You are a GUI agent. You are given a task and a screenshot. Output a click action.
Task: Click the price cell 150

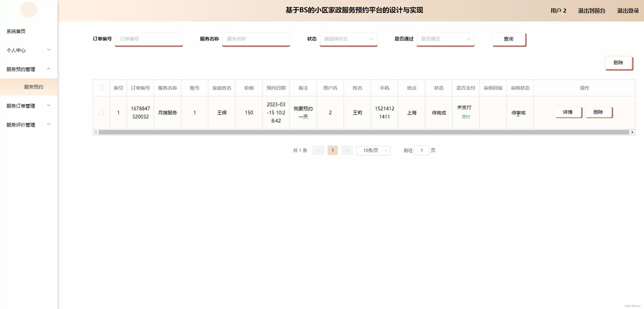coord(249,113)
